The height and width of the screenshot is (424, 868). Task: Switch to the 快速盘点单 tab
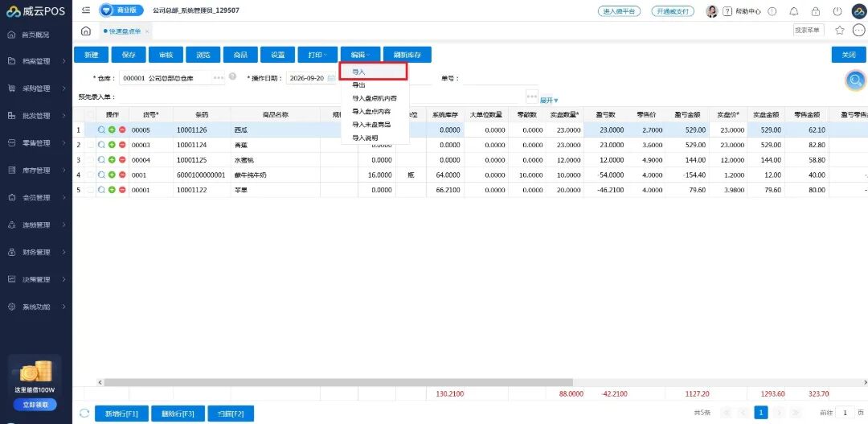[x=124, y=31]
